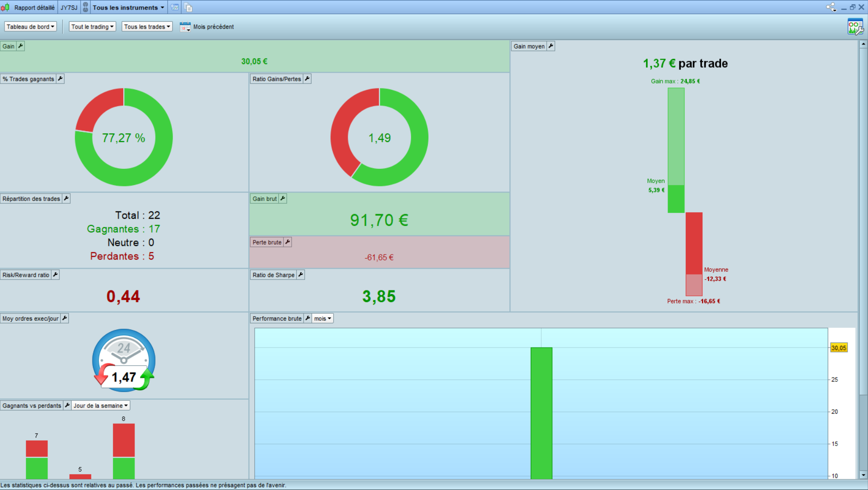Viewport: 868px width, 490px height.
Task: Click the candlestick Rapport détaillé icon
Action: (x=5, y=7)
